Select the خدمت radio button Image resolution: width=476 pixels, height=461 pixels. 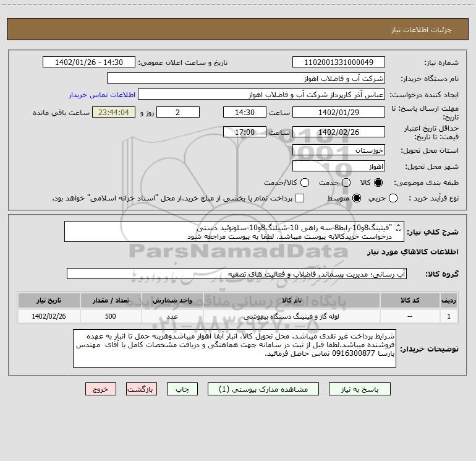[346, 183]
